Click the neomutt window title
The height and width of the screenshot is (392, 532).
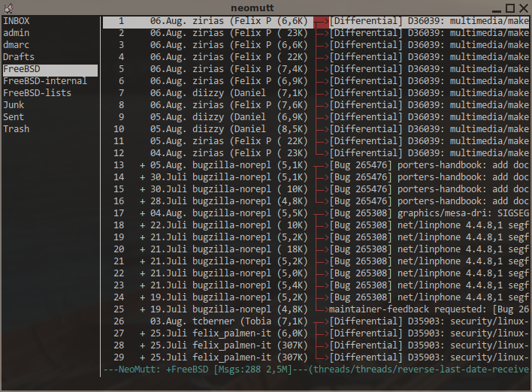(252, 8)
